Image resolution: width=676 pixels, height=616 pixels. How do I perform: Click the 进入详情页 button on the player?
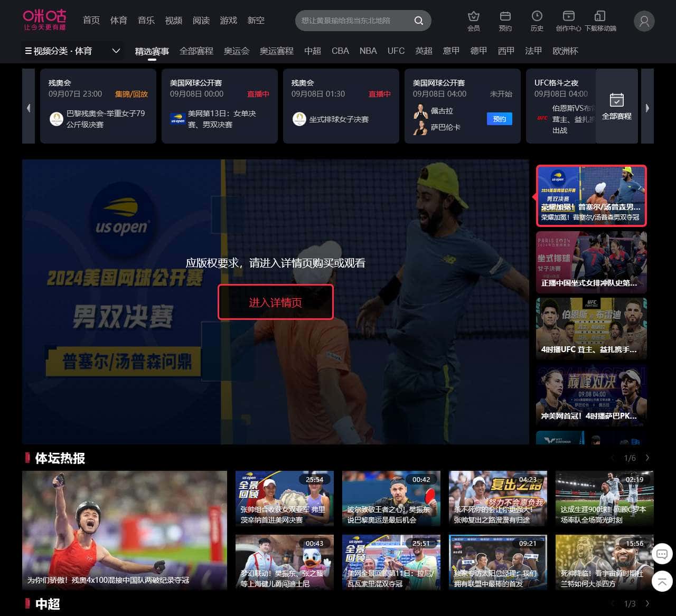coord(276,302)
